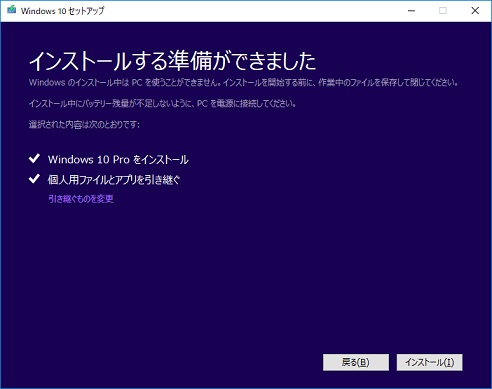This screenshot has width=492, height=389.
Task: Select the Windows 10 Pro をインストール item text
Action: pos(118,160)
